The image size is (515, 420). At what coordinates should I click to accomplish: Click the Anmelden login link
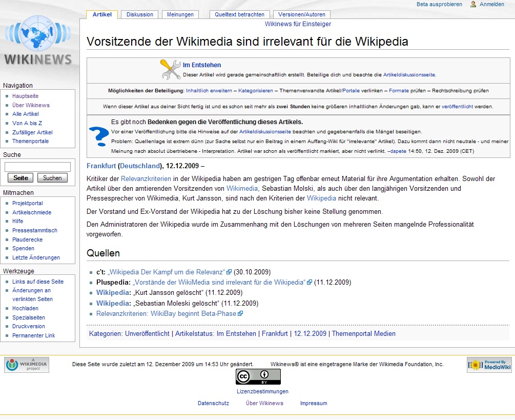[x=491, y=4]
